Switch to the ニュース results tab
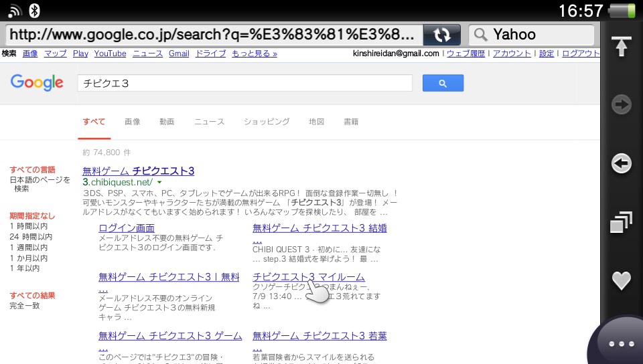643x364 pixels. 209,122
